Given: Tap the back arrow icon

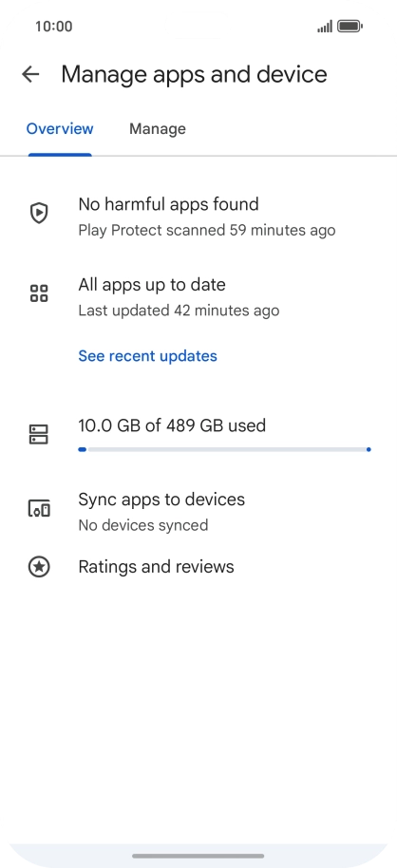Looking at the screenshot, I should [x=30, y=74].
